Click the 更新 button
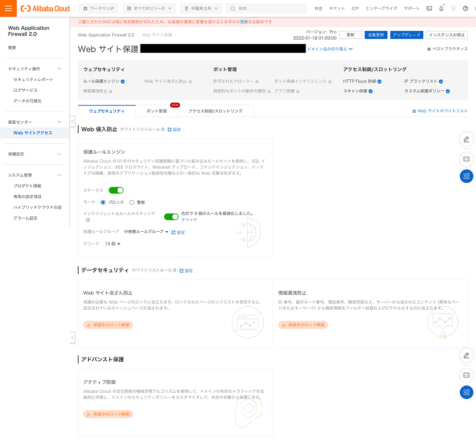Screen dimensions: 476x448 [350, 35]
